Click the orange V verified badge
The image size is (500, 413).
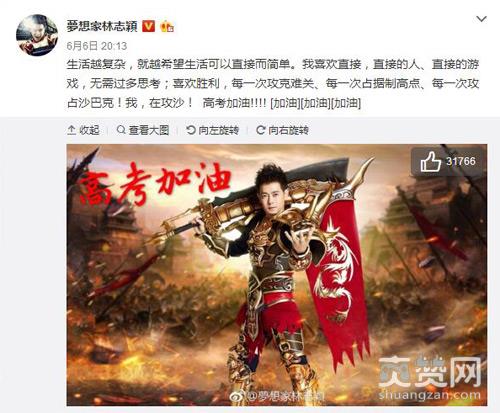(x=149, y=26)
